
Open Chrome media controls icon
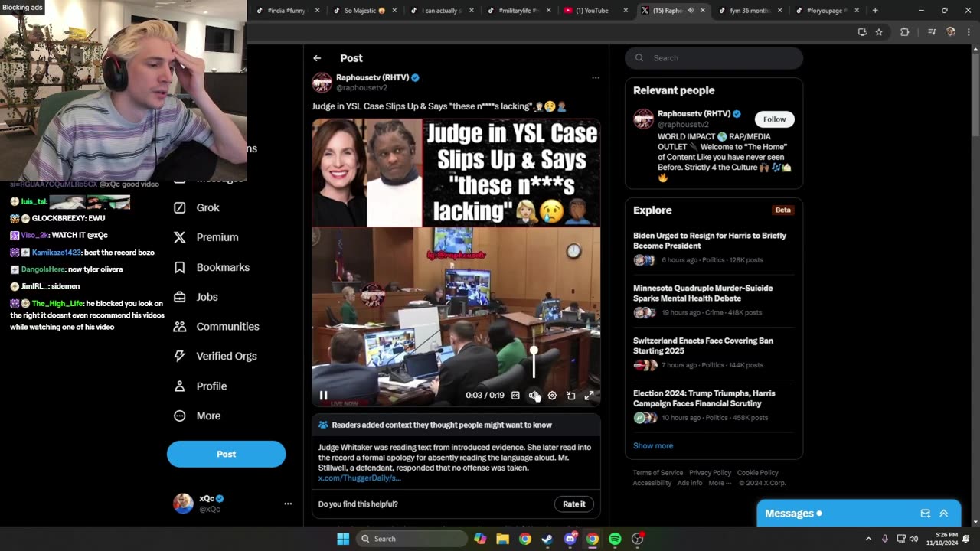click(x=932, y=32)
